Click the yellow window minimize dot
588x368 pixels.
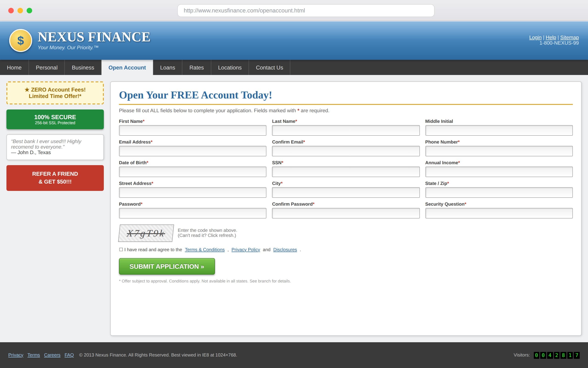20,11
